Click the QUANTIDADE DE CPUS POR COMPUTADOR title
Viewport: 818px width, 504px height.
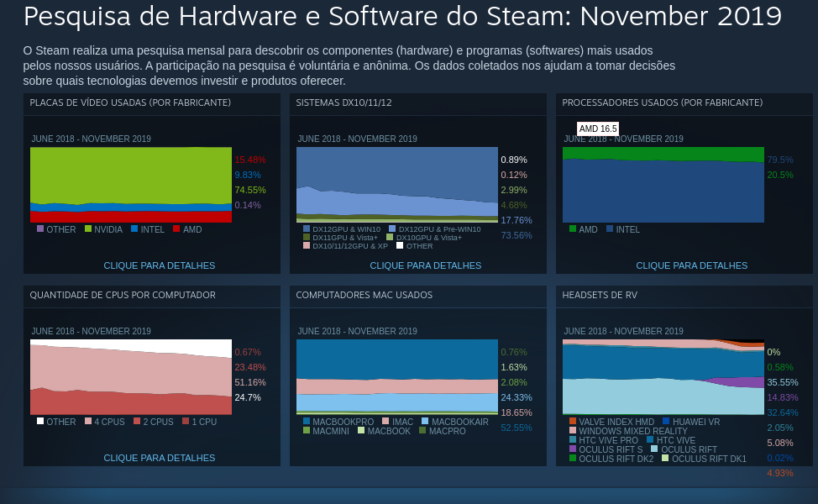123,296
